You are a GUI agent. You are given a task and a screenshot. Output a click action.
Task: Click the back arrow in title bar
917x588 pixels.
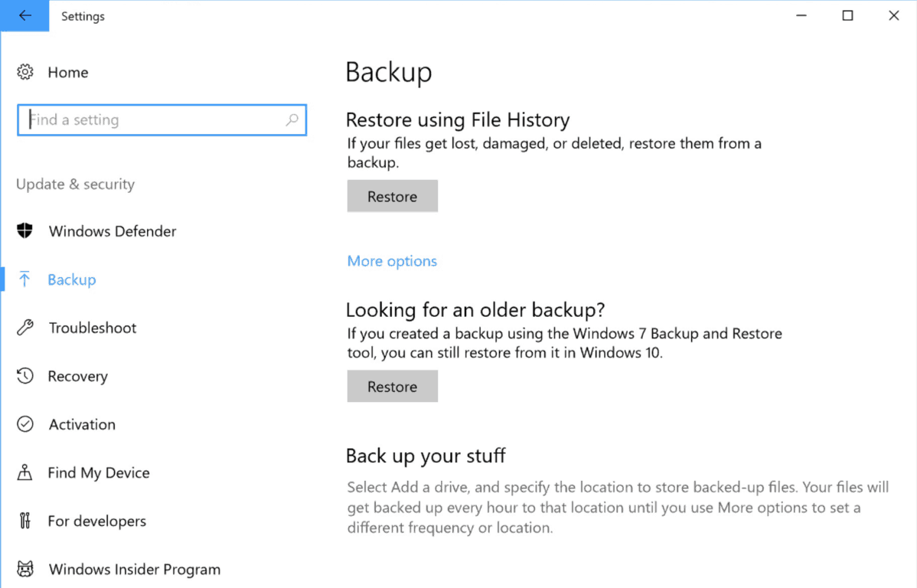point(24,16)
